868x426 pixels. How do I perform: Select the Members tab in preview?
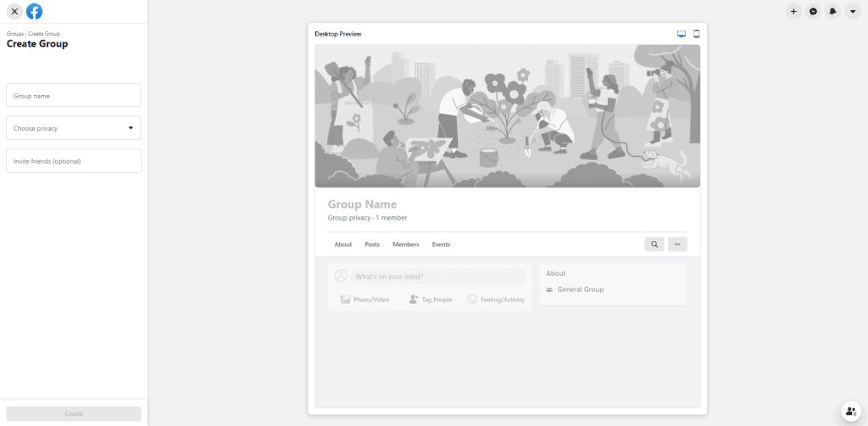(406, 244)
